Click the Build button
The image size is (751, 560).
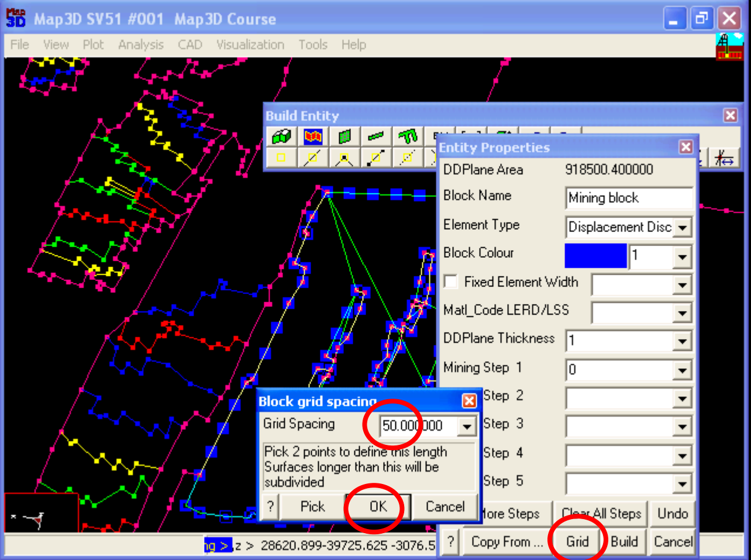point(624,542)
